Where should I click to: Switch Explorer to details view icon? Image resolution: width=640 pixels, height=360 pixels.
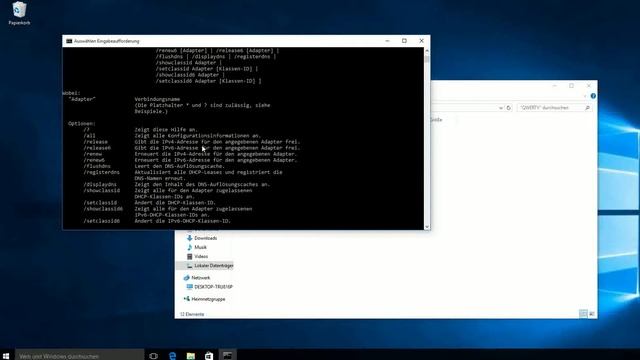(x=583, y=314)
